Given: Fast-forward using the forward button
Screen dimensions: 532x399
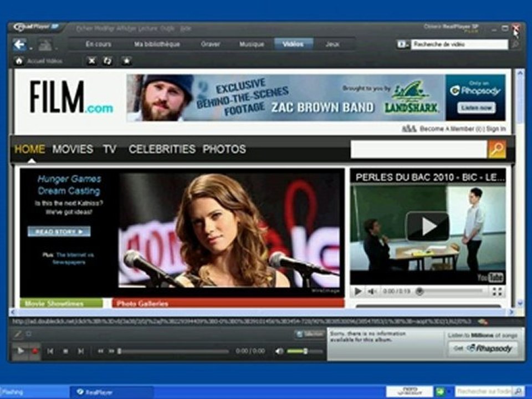Looking at the screenshot, I should click(x=111, y=351).
